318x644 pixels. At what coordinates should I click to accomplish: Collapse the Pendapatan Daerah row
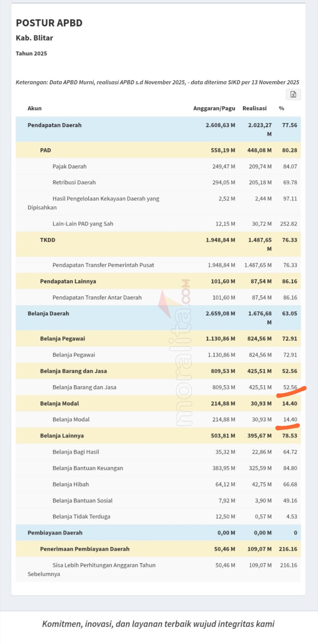(54, 125)
